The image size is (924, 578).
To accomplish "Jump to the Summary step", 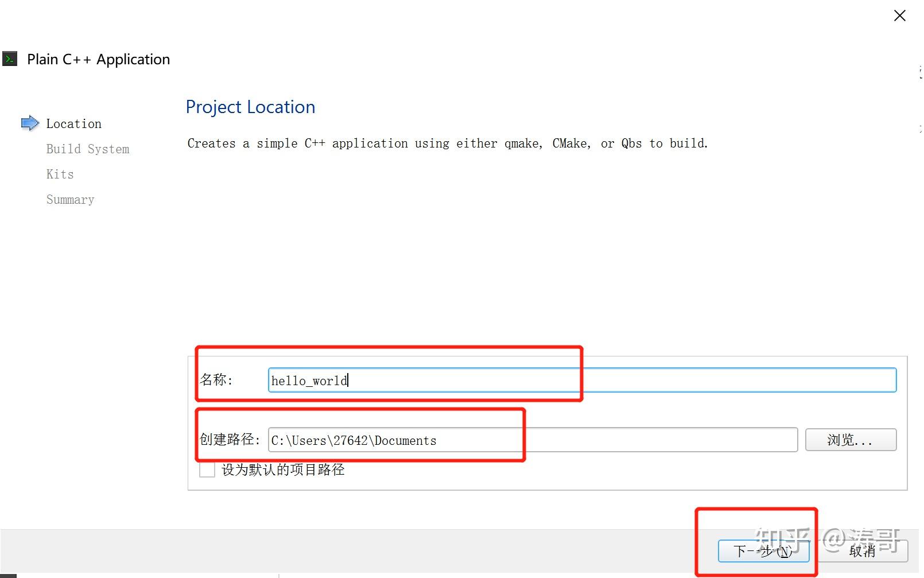I will coord(70,199).
